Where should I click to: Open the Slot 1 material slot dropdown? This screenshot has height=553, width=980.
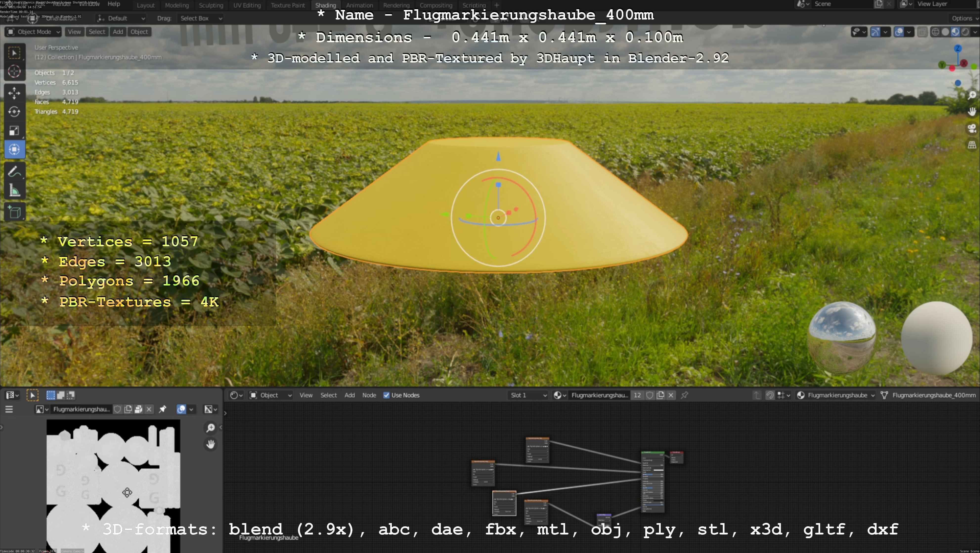[x=528, y=395]
